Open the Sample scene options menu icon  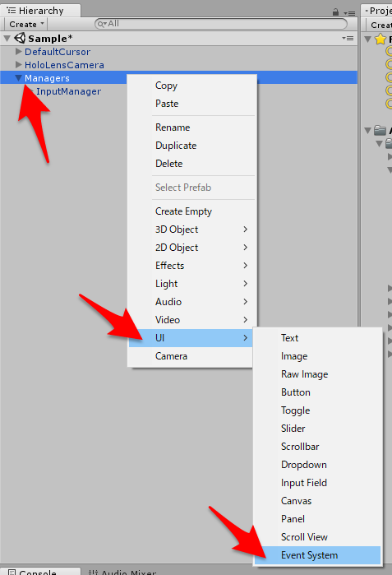(x=348, y=38)
